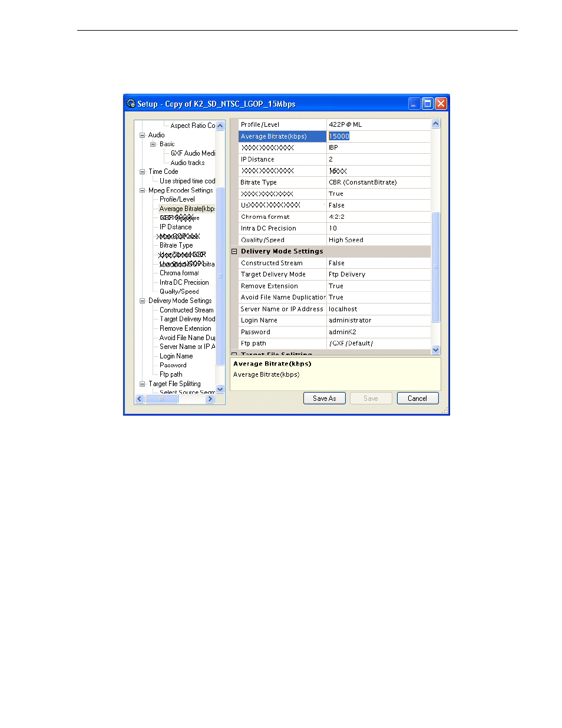This screenshot has width=562, height=728.
Task: Click tree horizontal scroll right arrow
Action: tap(210, 399)
